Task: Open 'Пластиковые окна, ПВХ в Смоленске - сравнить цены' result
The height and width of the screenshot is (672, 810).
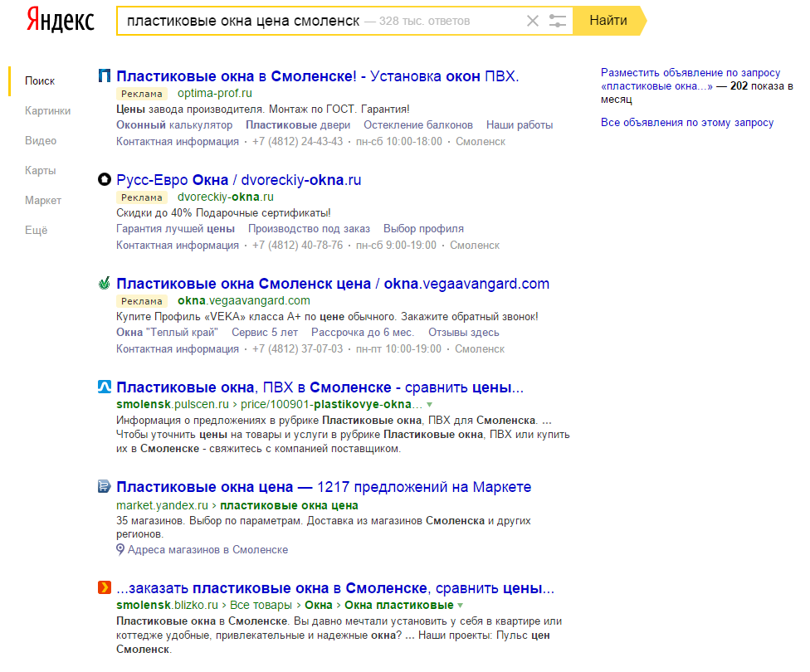Action: 320,387
